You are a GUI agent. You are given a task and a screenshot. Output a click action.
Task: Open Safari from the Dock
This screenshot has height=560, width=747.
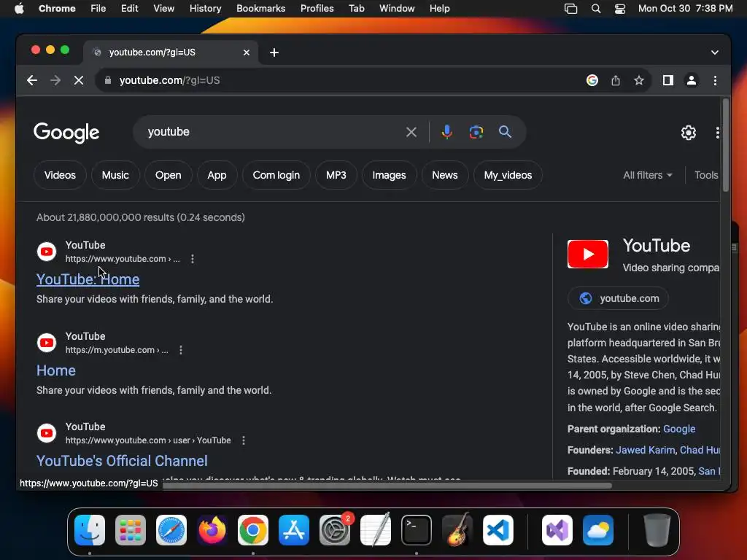coord(171,530)
